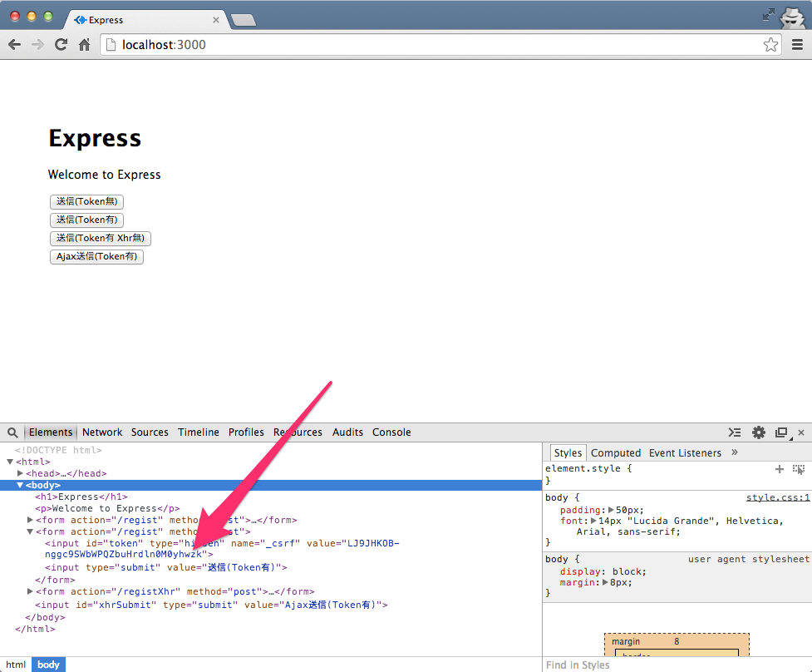Switch to the Network panel
This screenshot has height=672, width=812.
102,432
